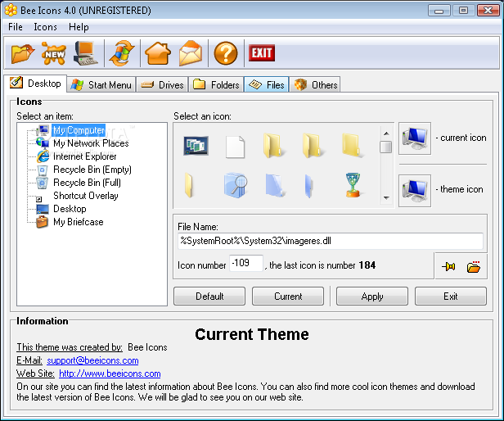Click the yellow pin icon beside icon number
Viewport: 504px width, 421px height.
point(448,266)
